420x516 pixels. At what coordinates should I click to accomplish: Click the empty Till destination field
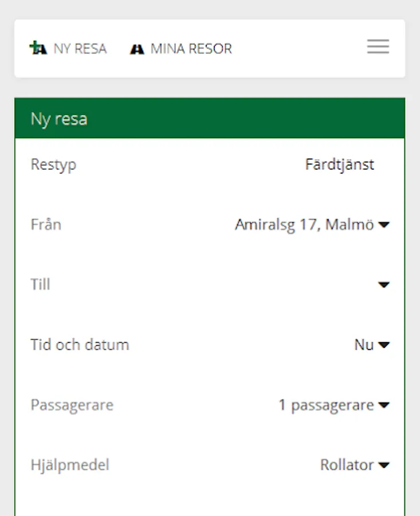(229, 285)
